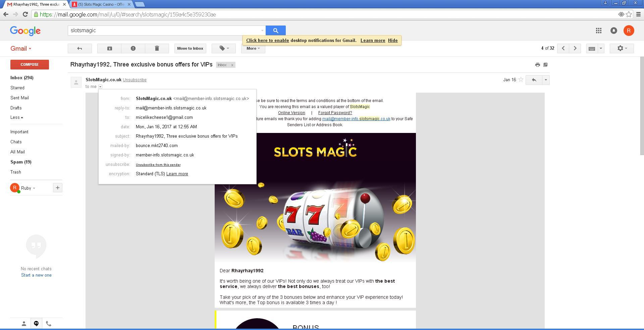
Task: Open email in new window icon
Action: (x=545, y=65)
